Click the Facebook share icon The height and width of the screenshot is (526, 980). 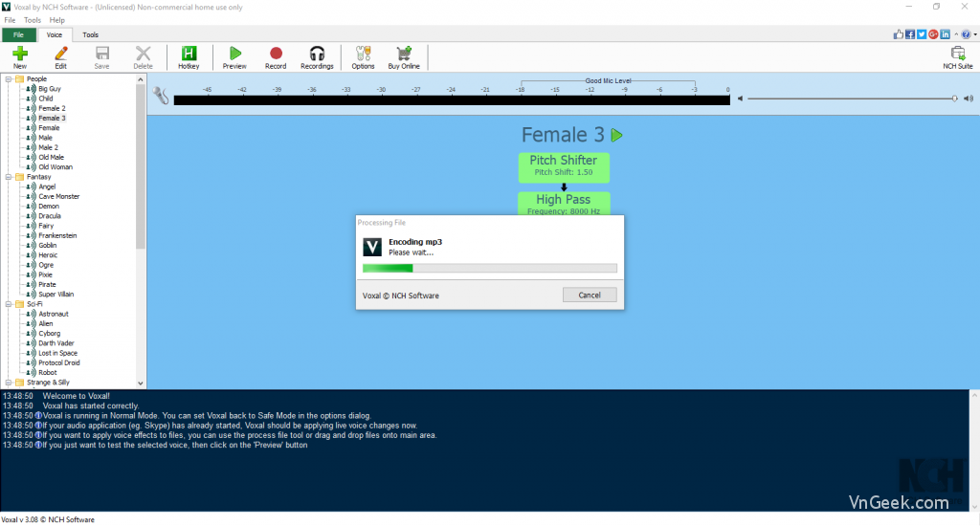point(910,34)
